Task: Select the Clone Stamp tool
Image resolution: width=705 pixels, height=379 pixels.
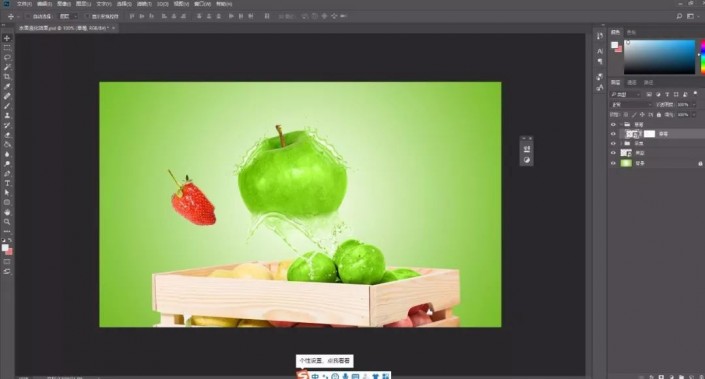Action: pos(7,116)
